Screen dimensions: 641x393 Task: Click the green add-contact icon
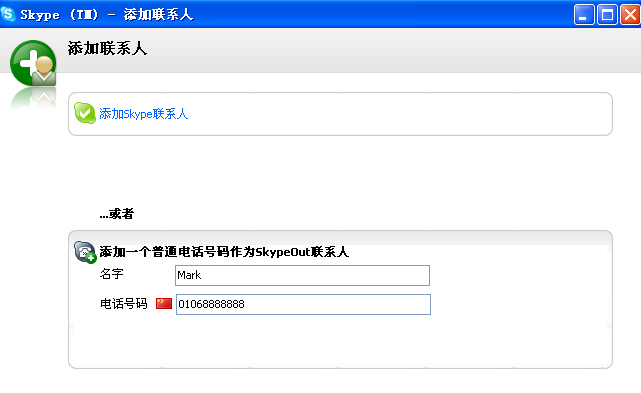pos(33,63)
